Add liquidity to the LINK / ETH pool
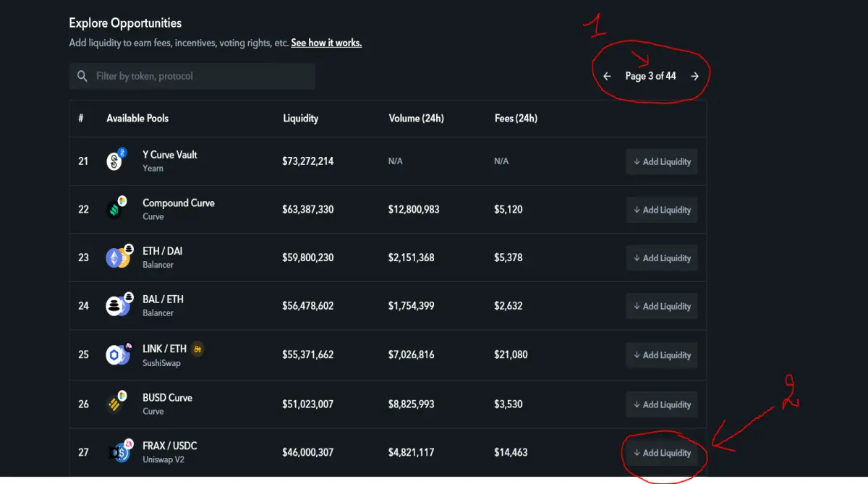This screenshot has height=484, width=868. [x=661, y=355]
